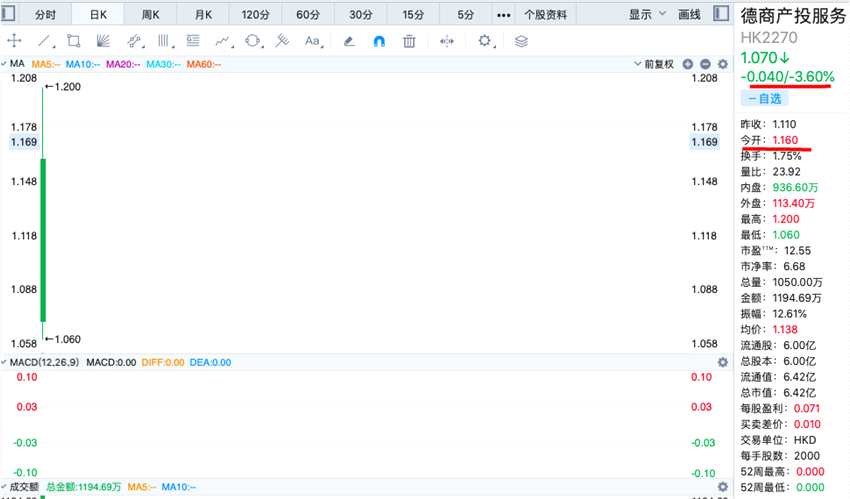Click the 均价 1.138 value
This screenshot has width=850, height=499.
[785, 329]
